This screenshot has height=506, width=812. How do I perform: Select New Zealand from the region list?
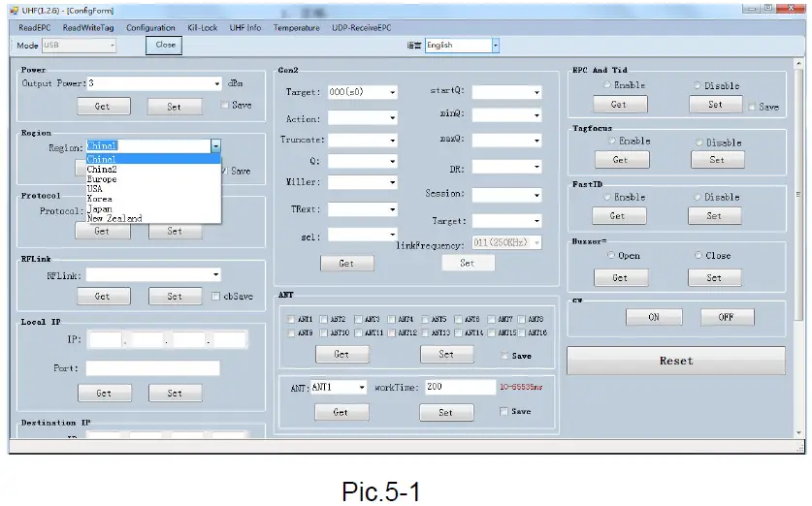pyautogui.click(x=153, y=218)
